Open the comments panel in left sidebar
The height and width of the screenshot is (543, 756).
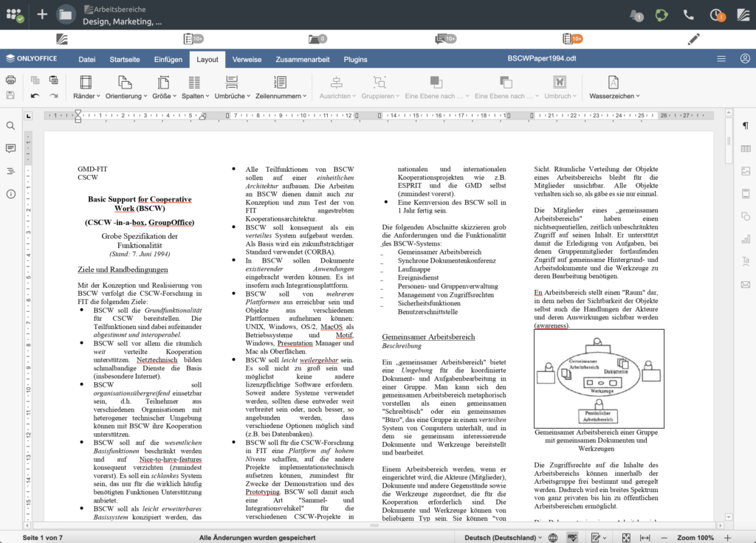point(10,148)
